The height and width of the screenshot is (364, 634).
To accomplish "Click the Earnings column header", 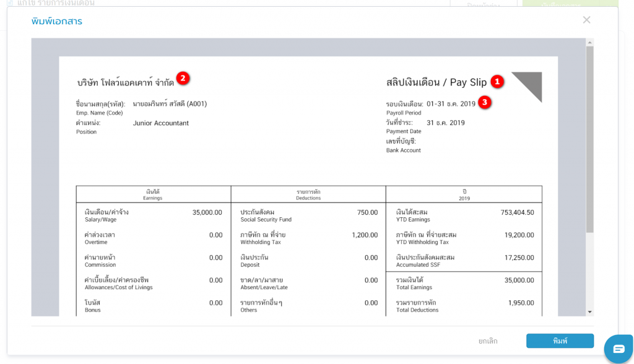I will (153, 194).
